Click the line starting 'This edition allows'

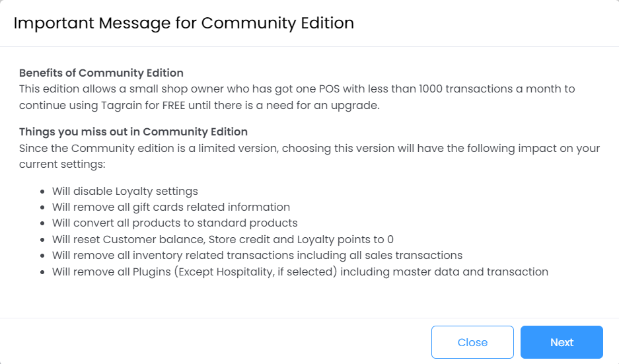pyautogui.click(x=297, y=89)
